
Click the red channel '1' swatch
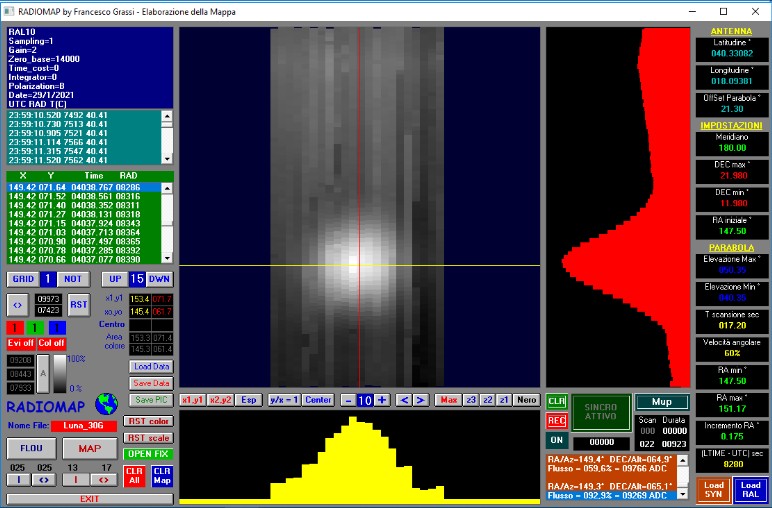pyautogui.click(x=15, y=328)
